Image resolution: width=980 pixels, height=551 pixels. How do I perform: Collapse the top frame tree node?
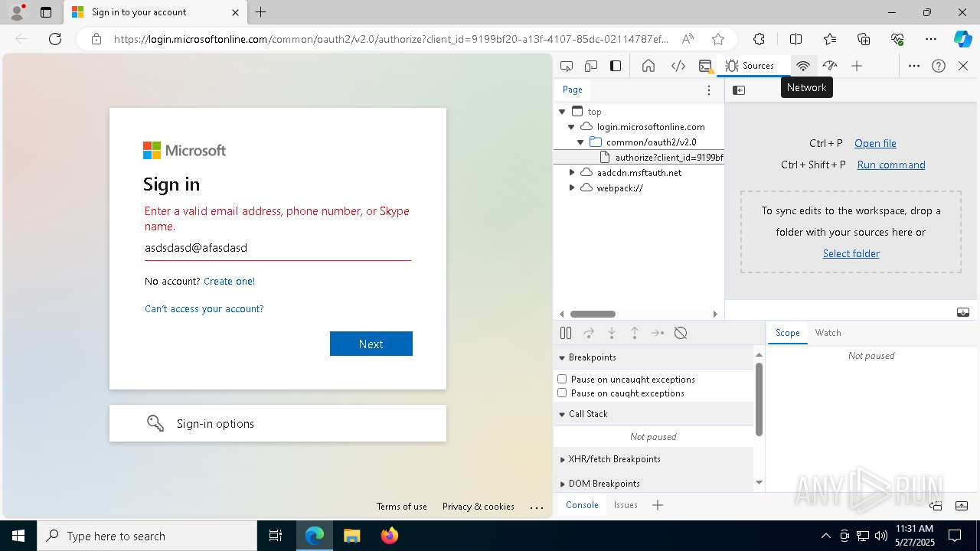[x=562, y=112]
